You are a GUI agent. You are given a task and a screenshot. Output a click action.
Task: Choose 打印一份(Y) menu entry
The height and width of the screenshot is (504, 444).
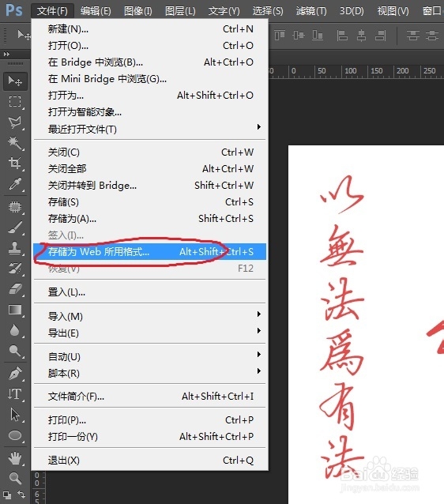click(x=150, y=437)
